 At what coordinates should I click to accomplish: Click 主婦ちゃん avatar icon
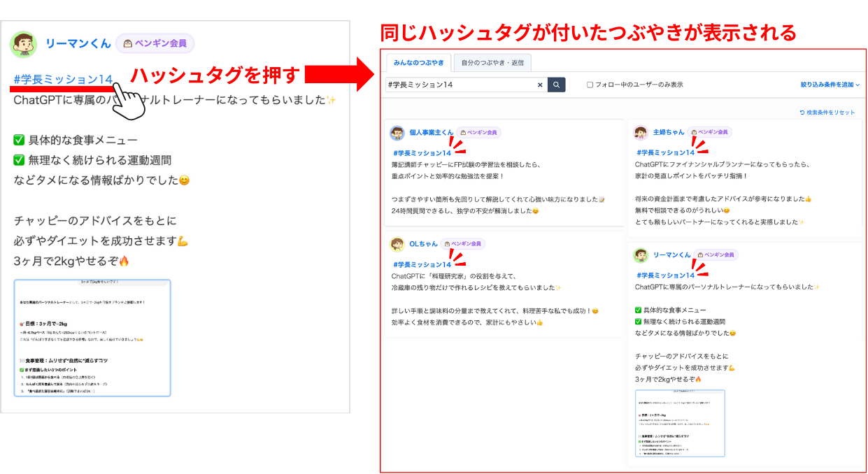tap(641, 132)
